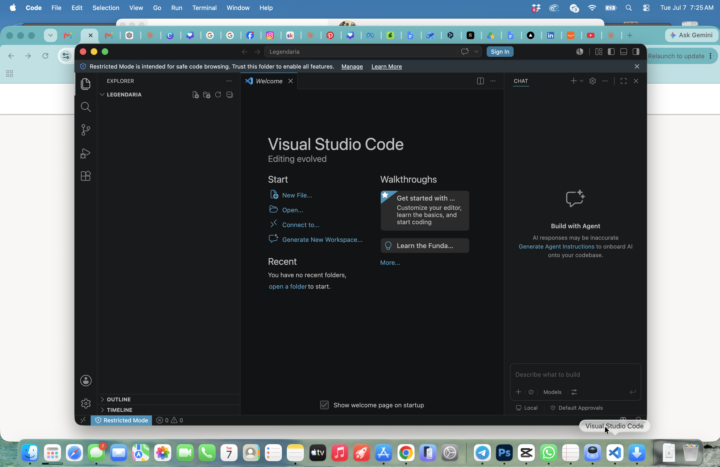Open the Run and Debug view
The height and width of the screenshot is (467, 720).
85,153
